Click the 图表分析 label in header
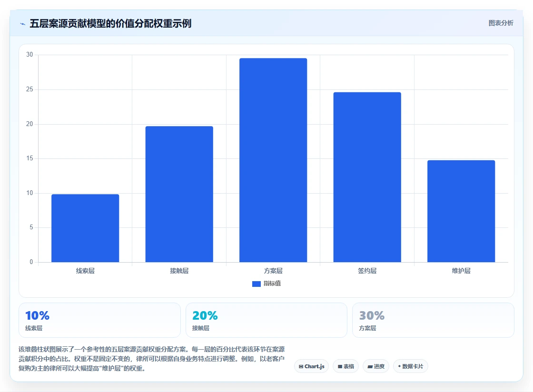The image size is (533, 392). 501,23
